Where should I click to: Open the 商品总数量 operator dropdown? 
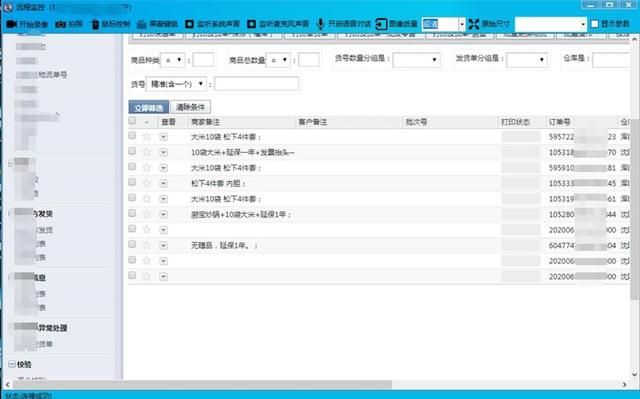(278, 60)
